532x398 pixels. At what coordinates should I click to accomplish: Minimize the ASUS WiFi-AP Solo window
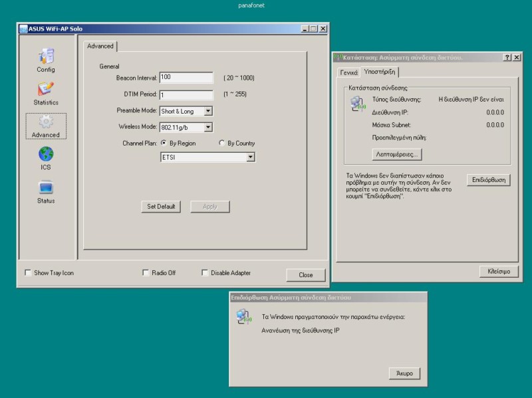coord(305,29)
